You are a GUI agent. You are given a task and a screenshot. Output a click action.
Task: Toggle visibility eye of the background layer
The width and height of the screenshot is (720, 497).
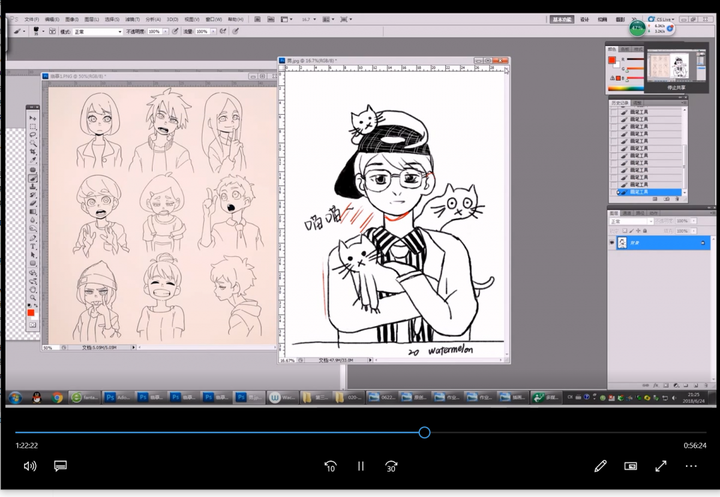612,243
